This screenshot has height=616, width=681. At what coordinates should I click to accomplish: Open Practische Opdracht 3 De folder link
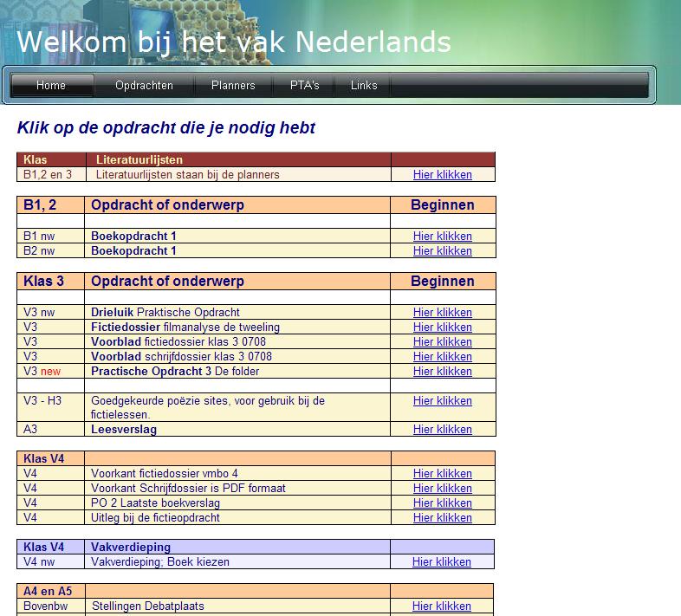[442, 372]
